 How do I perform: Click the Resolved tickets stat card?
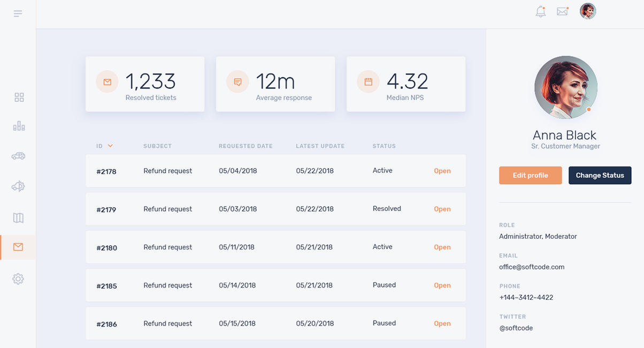point(145,84)
